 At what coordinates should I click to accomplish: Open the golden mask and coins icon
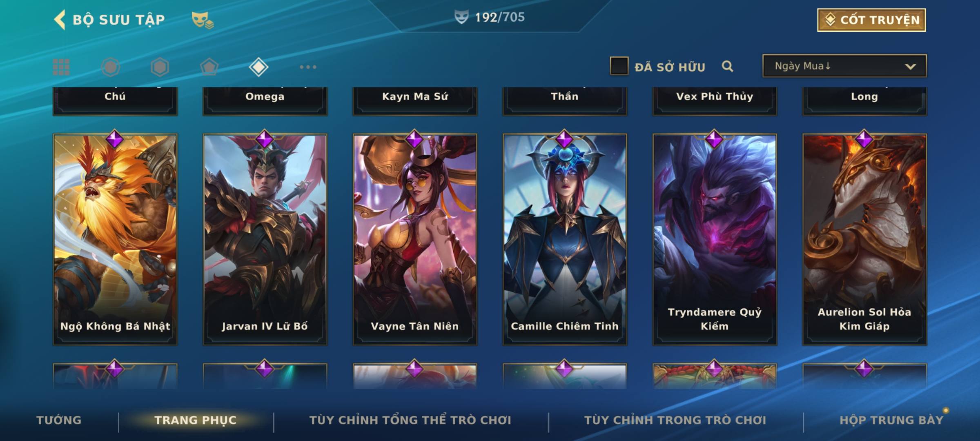tap(203, 20)
